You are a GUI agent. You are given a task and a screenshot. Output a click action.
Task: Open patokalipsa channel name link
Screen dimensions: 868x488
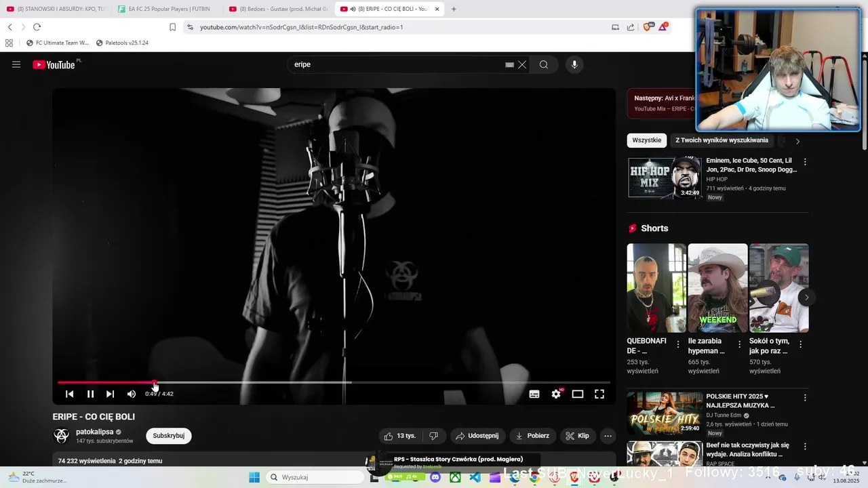pos(94,432)
